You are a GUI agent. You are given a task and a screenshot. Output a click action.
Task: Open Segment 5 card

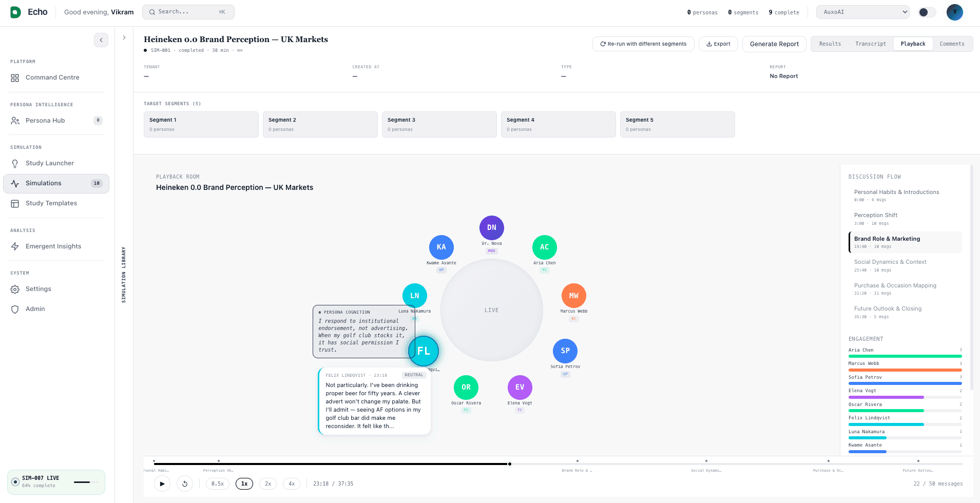point(678,124)
